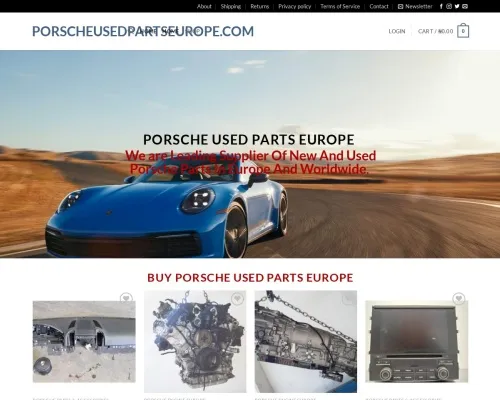This screenshot has width=500, height=400.
Task: Open the Instagram profile icon
Action: point(449,6)
